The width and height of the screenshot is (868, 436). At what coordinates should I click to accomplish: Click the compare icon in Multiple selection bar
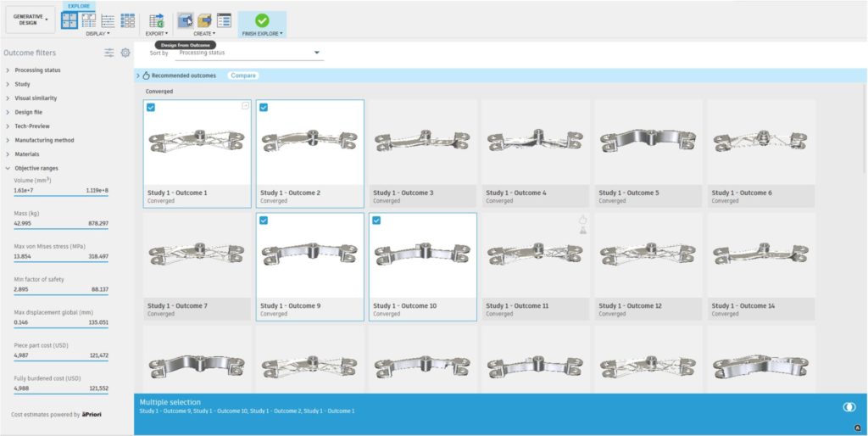pyautogui.click(x=849, y=406)
